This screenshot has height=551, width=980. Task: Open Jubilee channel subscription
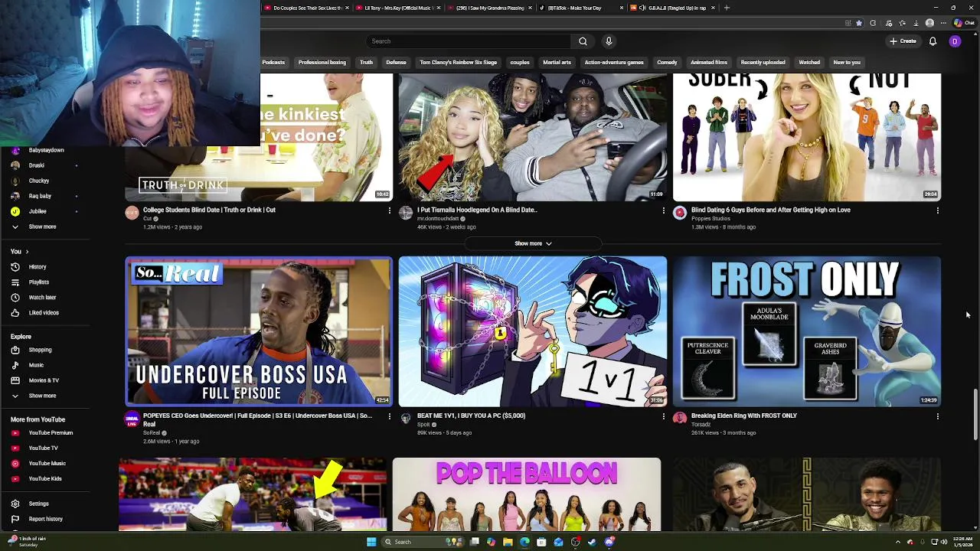[x=37, y=211]
